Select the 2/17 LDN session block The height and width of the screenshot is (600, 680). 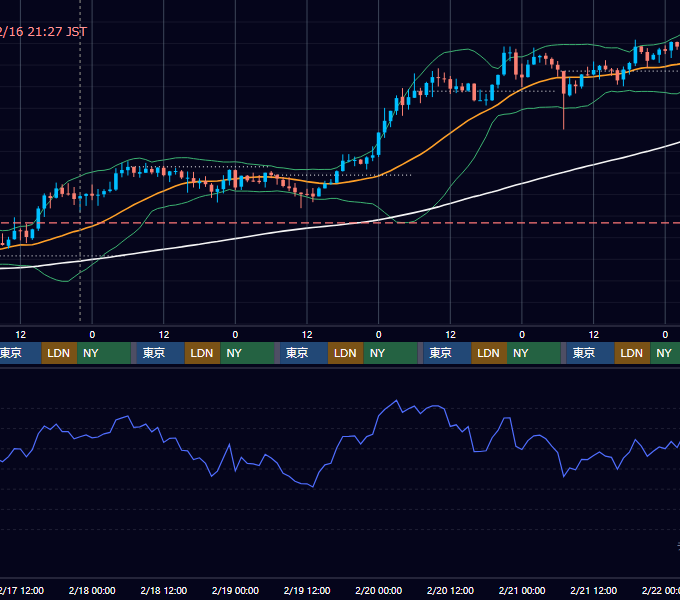coord(59,353)
